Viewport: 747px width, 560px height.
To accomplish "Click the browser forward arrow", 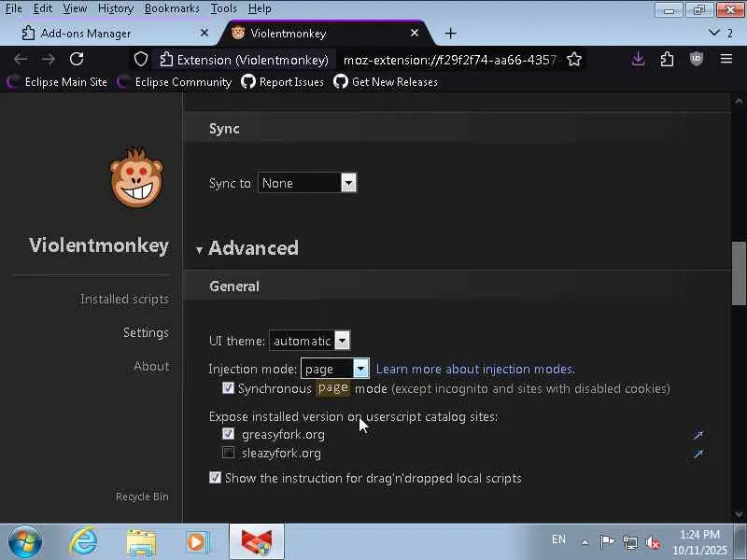I will pos(49,60).
